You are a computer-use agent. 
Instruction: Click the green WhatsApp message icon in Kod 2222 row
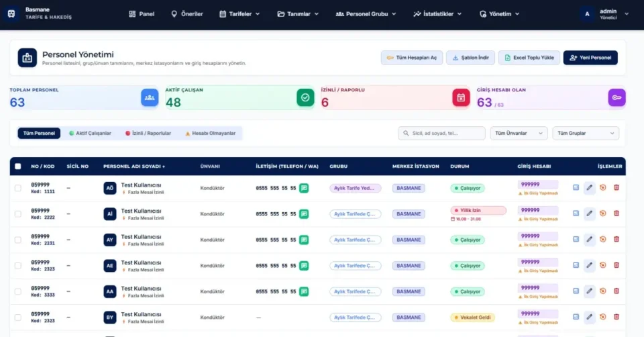pos(304,214)
